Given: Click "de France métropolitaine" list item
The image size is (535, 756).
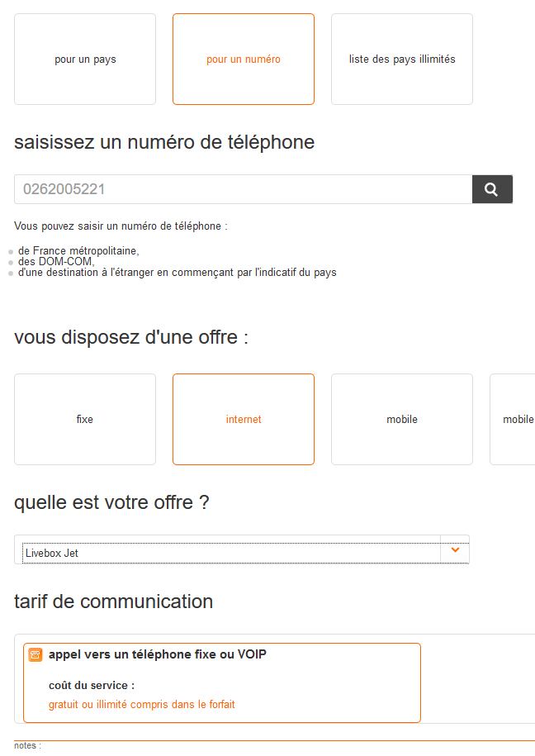Looking at the screenshot, I should point(78,251).
